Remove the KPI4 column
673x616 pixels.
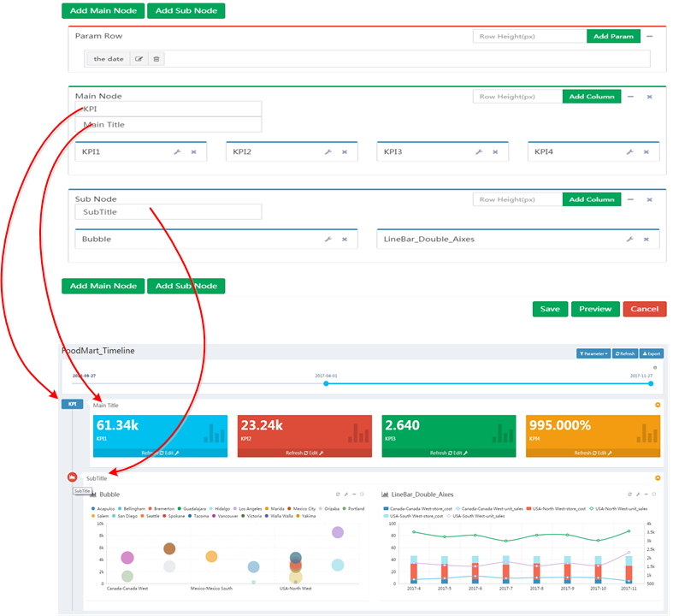(x=646, y=152)
